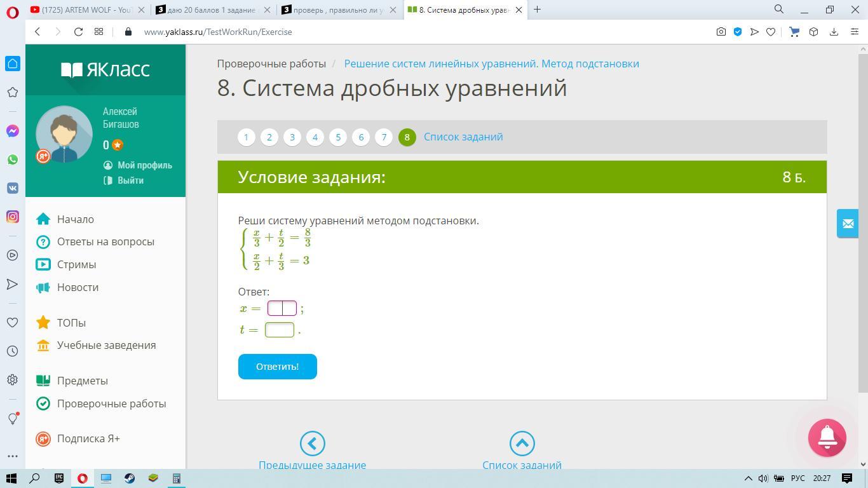Open the sidebar three-dots more menu

pos(12,456)
